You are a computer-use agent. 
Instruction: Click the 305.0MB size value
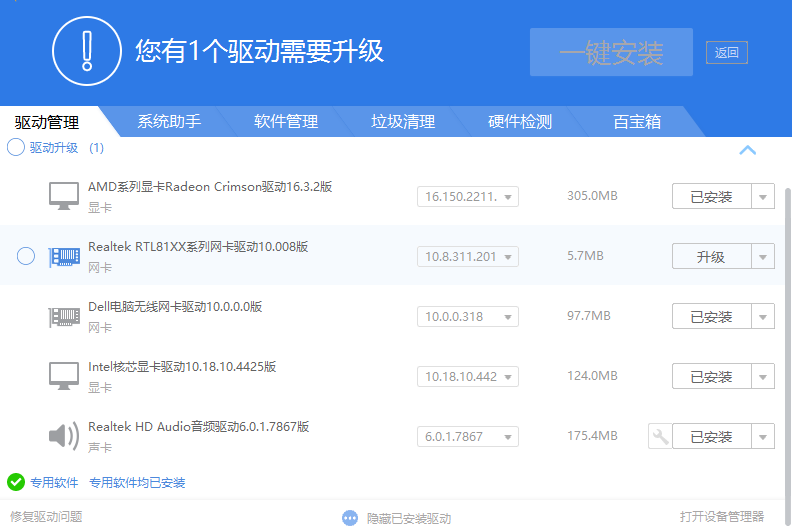click(592, 196)
